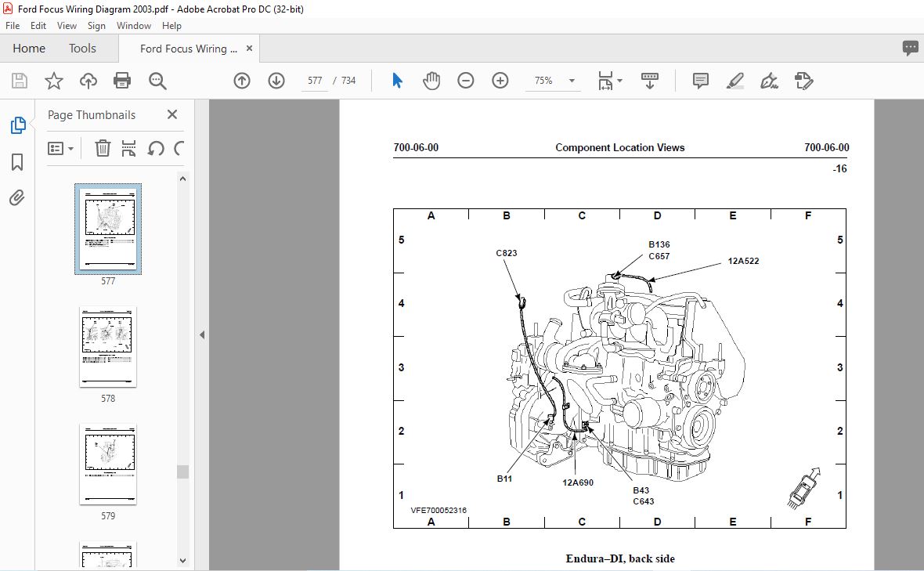Open the Sign menu

click(96, 25)
